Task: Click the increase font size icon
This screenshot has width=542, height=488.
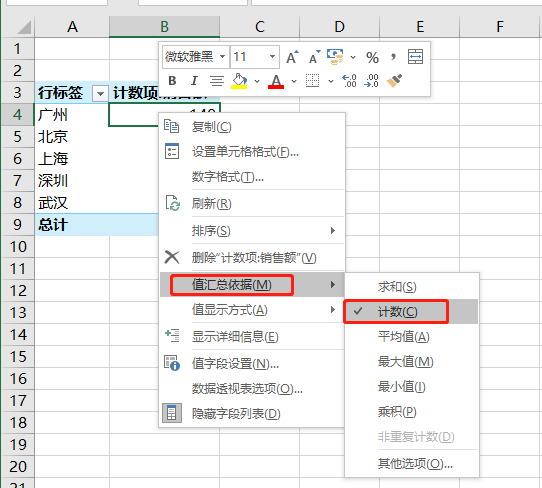Action: click(292, 57)
